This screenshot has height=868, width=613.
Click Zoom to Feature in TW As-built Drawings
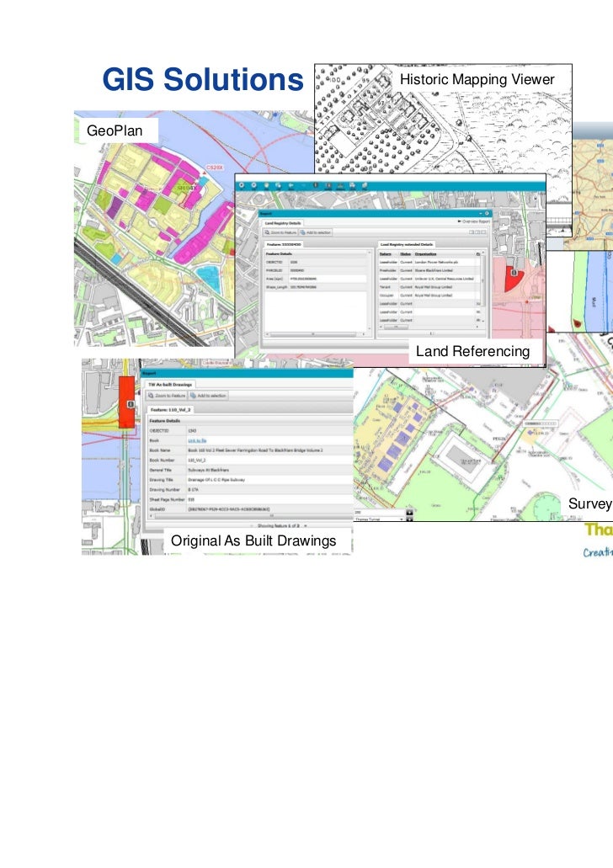point(166,396)
